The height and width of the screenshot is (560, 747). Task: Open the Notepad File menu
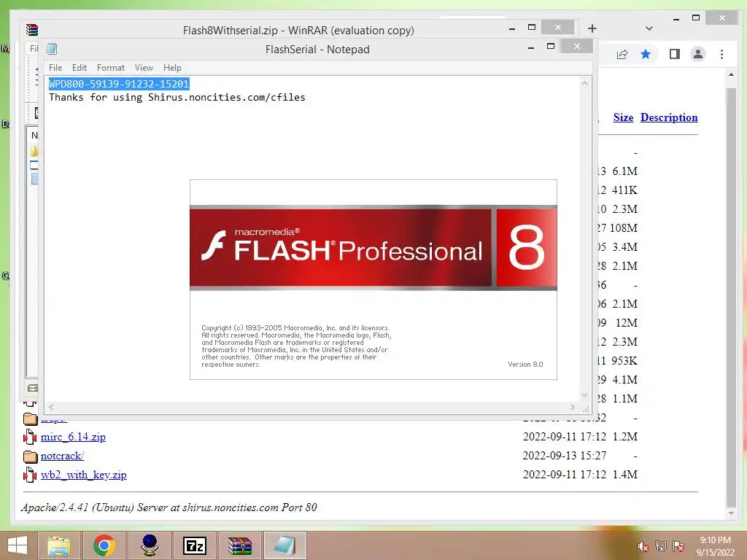pyautogui.click(x=55, y=68)
